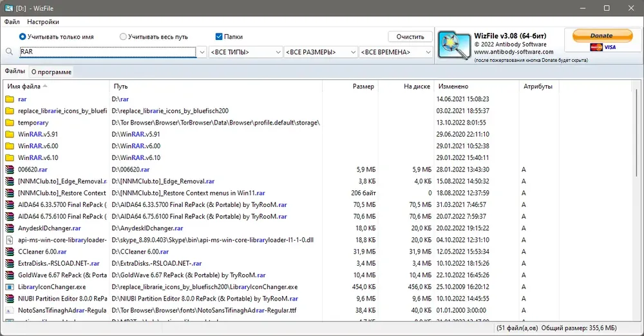Open the '<ВСЕ РАЗМЕРЫ>' dropdown
644x336 pixels.
320,52
